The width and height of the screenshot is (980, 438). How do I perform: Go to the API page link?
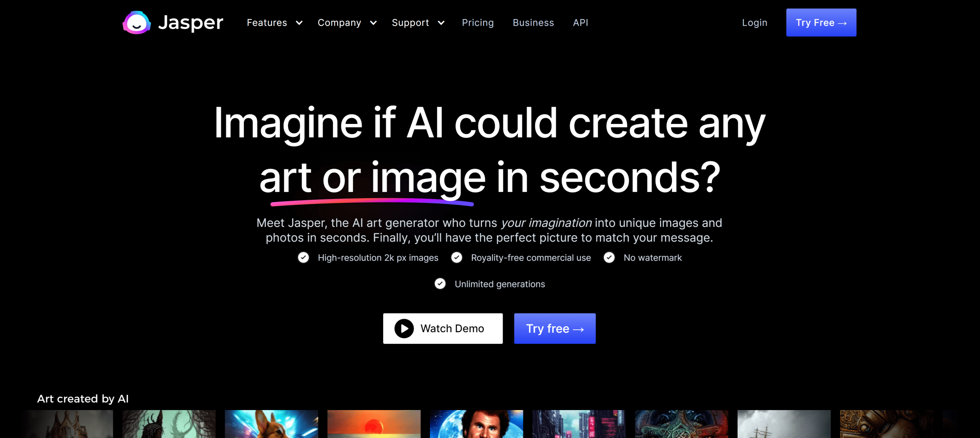(580, 23)
